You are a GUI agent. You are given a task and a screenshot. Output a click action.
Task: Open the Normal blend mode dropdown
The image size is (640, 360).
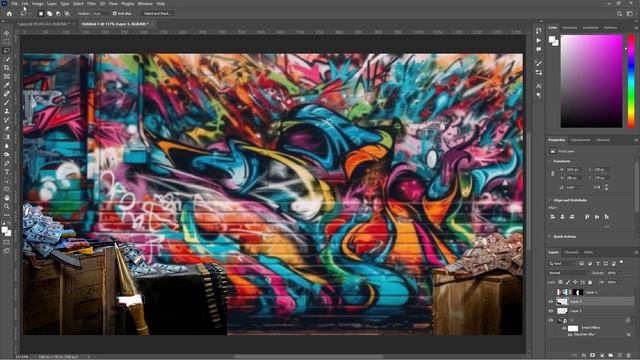568,273
